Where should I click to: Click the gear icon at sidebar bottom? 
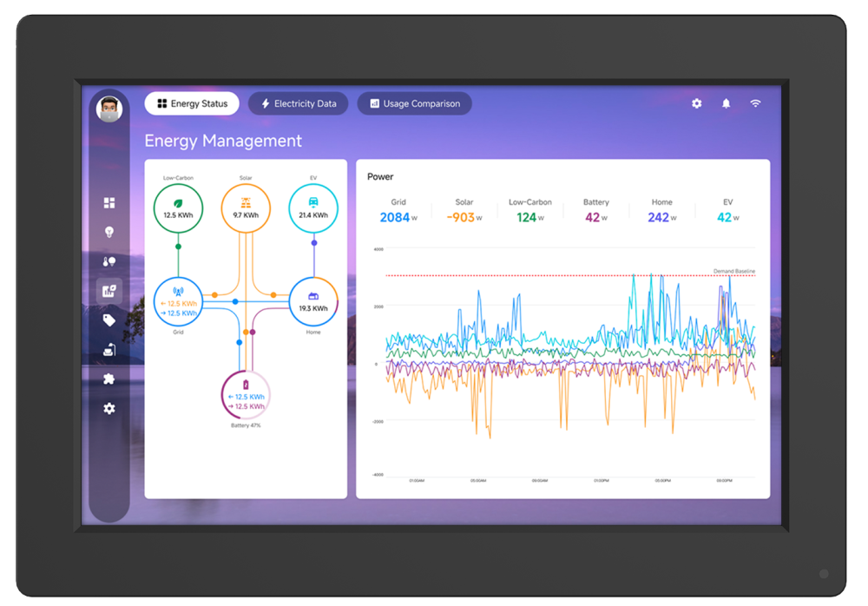109,408
